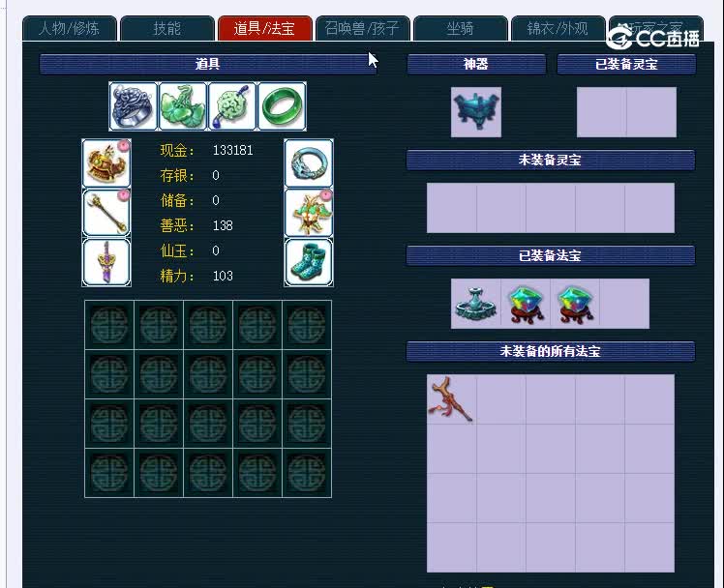Select the teal fountain vase equipped 法宝
This screenshot has height=588, width=724.
tap(476, 304)
